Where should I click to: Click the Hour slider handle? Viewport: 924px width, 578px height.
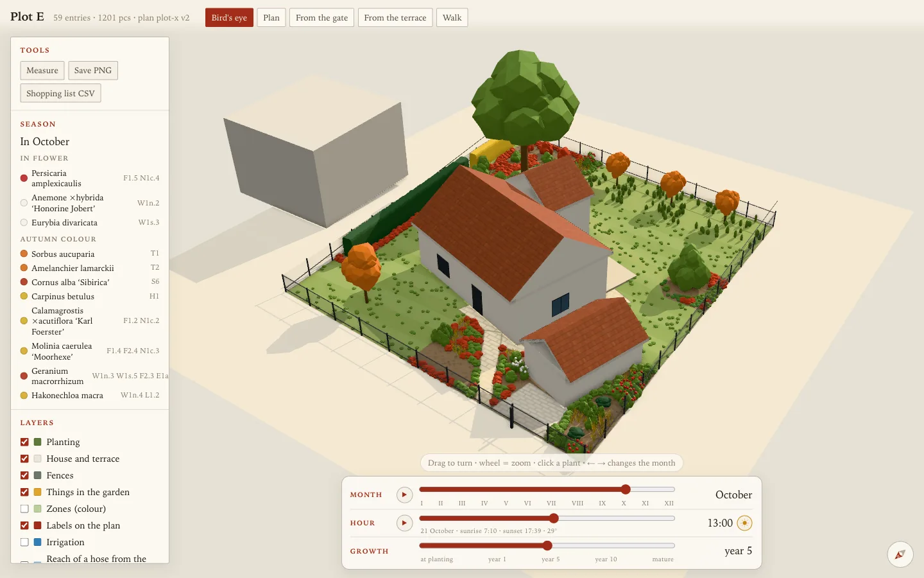pyautogui.click(x=554, y=518)
